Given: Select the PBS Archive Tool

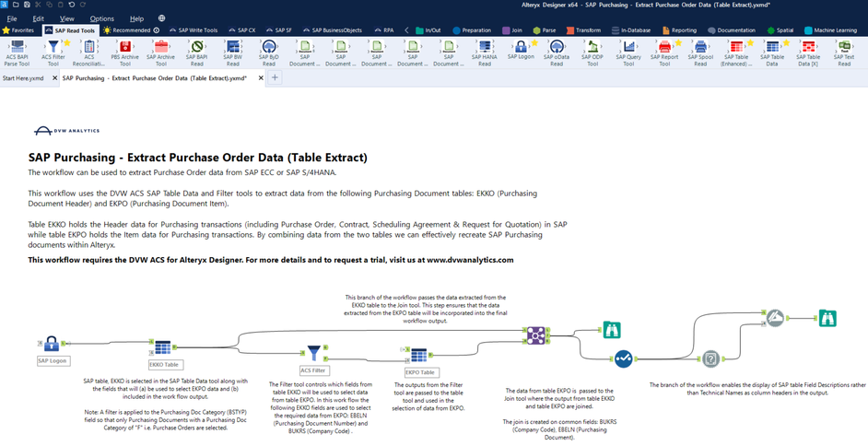Looking at the screenshot, I should click(x=125, y=53).
